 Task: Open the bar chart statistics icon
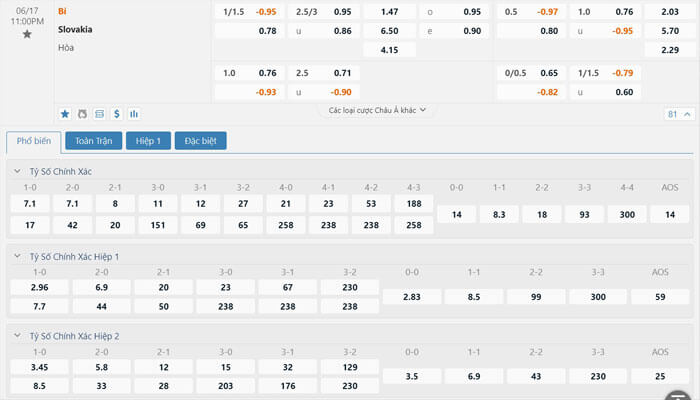(134, 114)
